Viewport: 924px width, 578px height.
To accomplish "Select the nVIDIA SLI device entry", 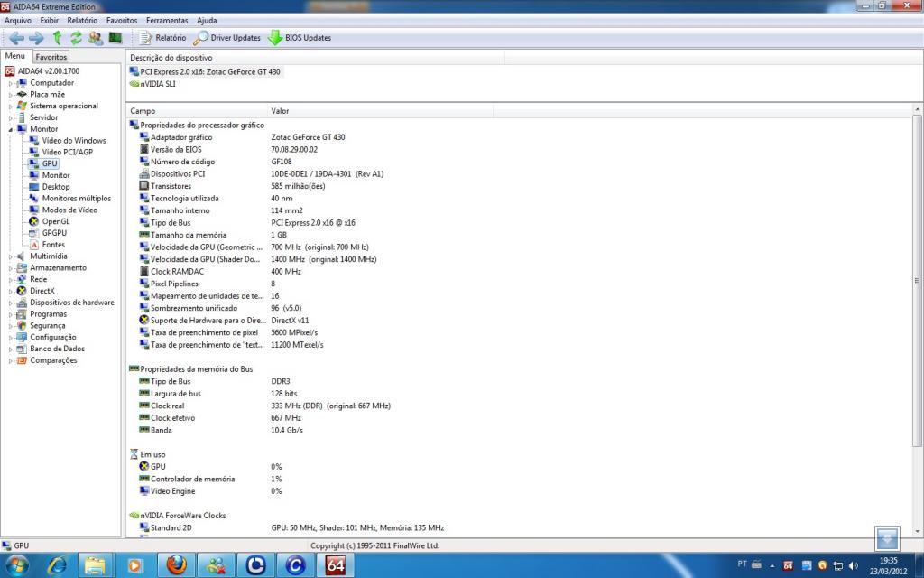I will point(152,84).
